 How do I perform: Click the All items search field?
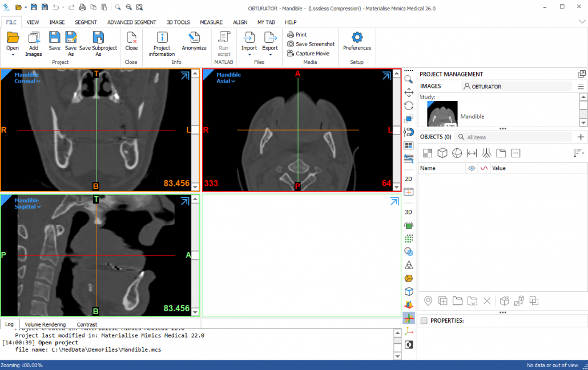[514, 137]
